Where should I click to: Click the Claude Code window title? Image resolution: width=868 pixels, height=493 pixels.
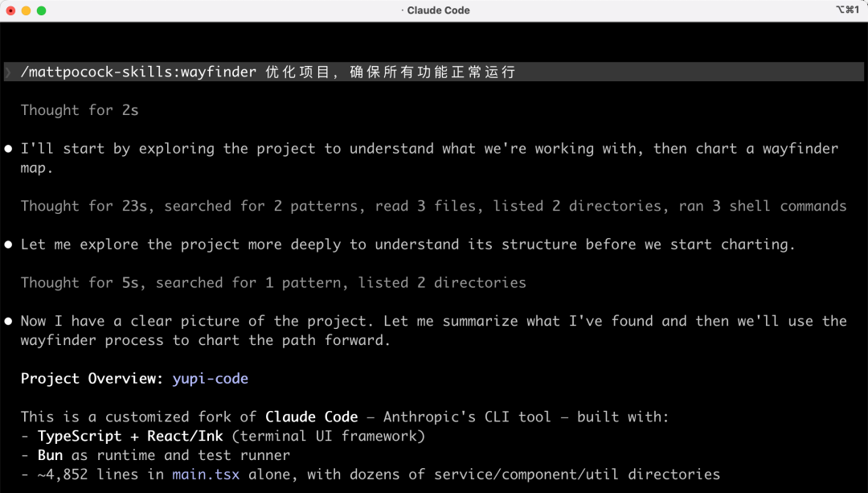click(439, 10)
